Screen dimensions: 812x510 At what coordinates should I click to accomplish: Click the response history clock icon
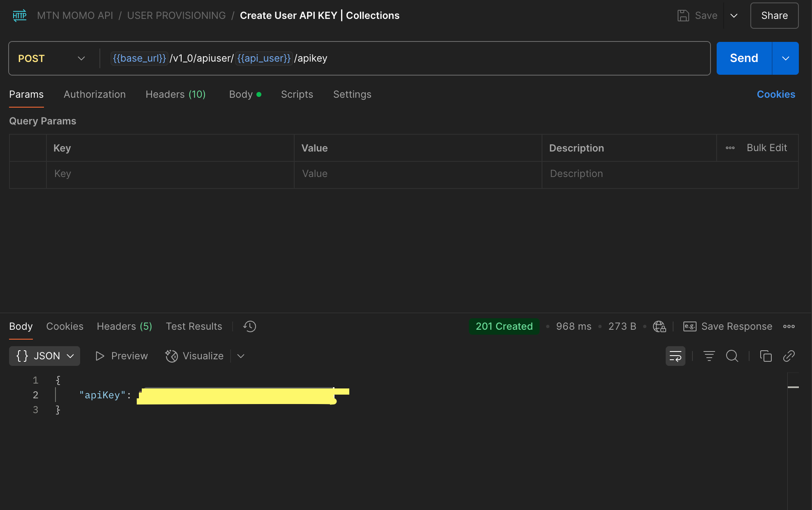coord(249,326)
